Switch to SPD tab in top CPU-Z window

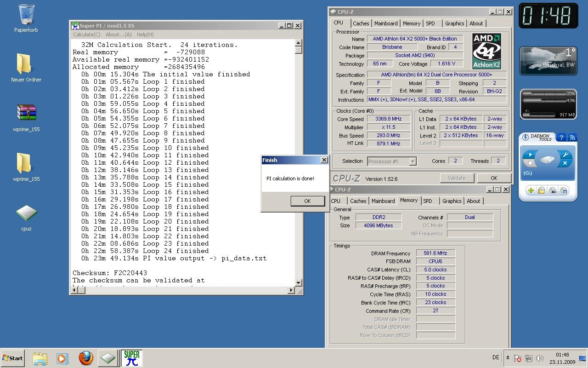point(430,23)
